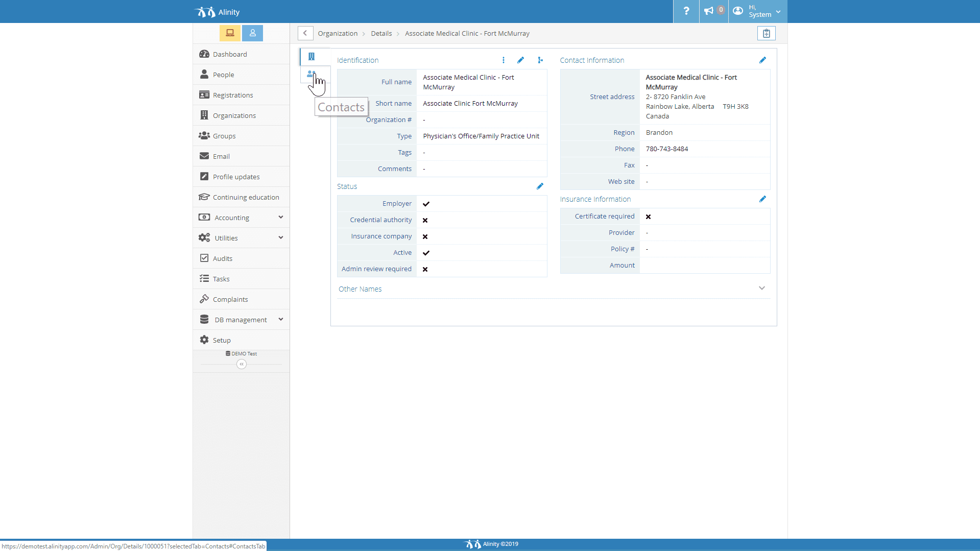Edit Status section with pencil icon
Viewport: 980px width, 551px height.
540,186
